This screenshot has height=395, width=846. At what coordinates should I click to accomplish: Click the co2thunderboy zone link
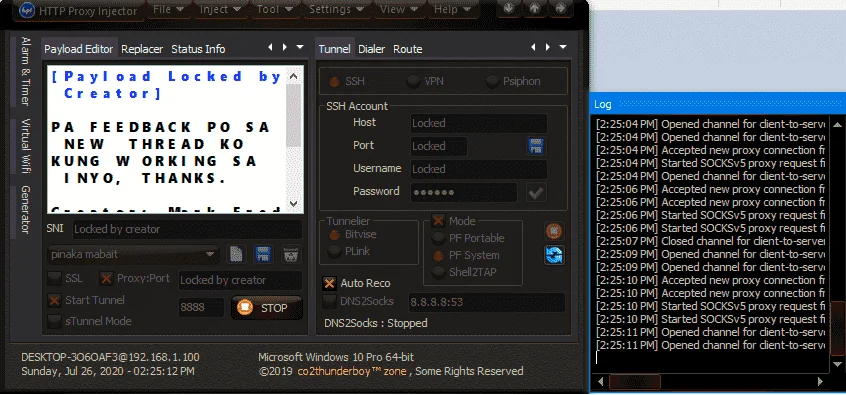click(x=352, y=371)
